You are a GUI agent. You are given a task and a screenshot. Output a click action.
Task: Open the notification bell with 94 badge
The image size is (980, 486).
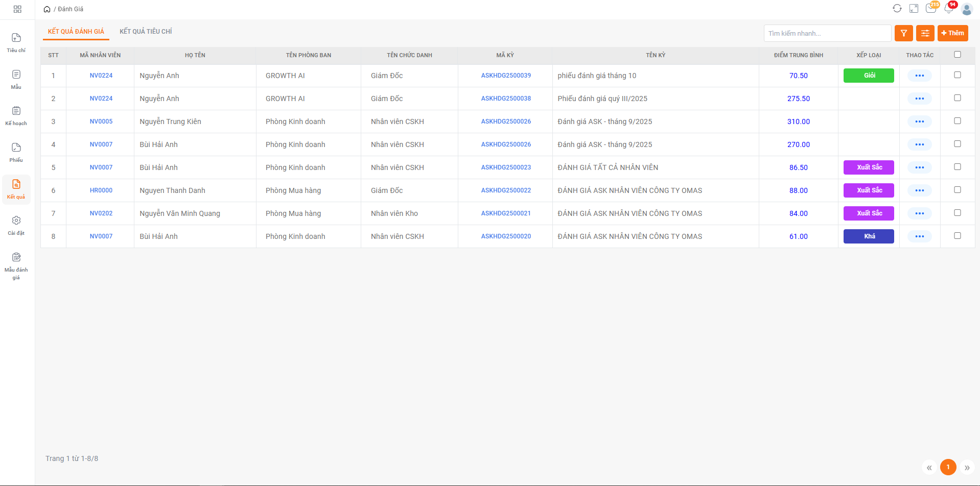(x=949, y=9)
